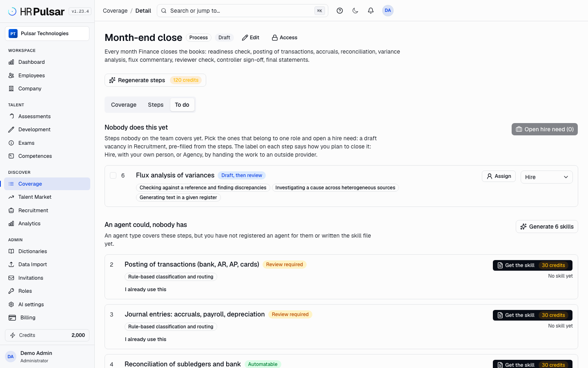This screenshot has height=368, width=588.
Task: Open the Demo Admin profile in the sidebar
Action: tap(47, 357)
